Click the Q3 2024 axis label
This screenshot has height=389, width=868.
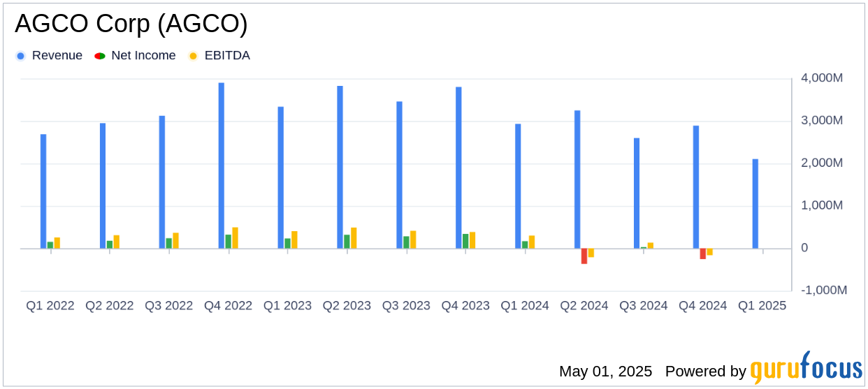644,306
